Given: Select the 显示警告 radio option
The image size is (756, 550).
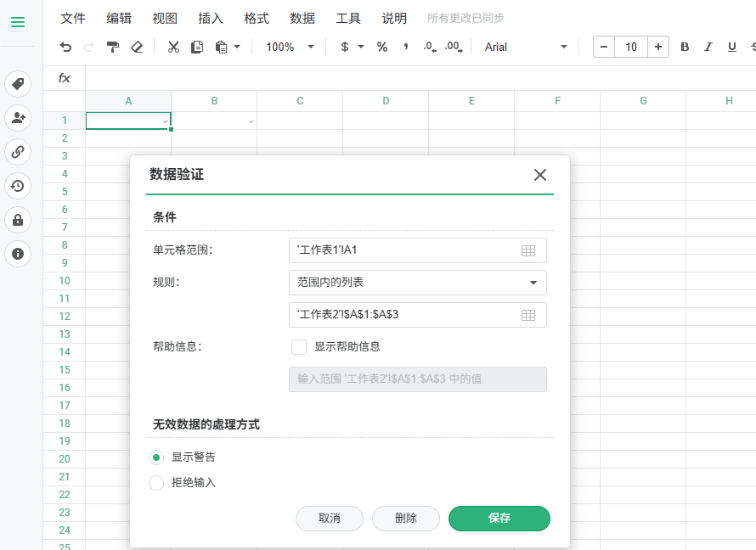Looking at the screenshot, I should tap(156, 457).
